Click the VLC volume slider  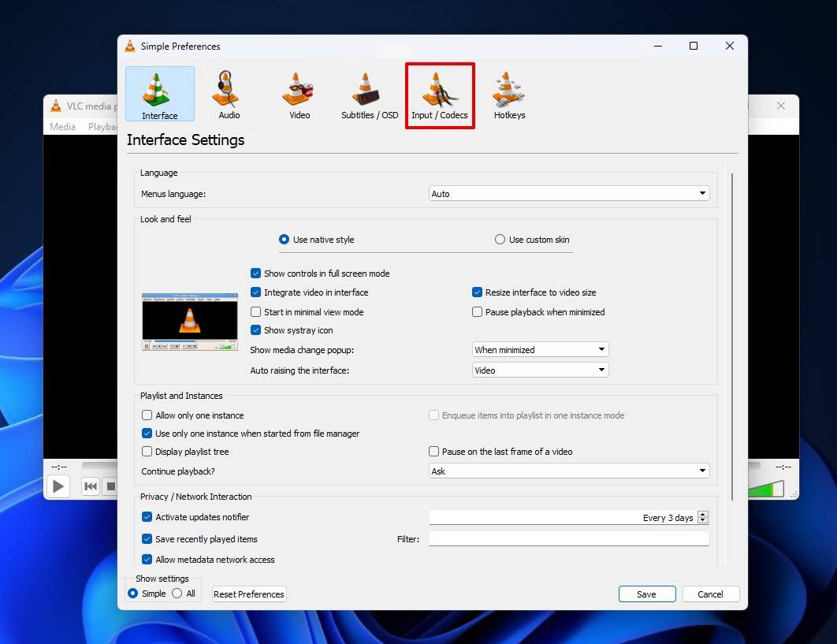coord(766,489)
